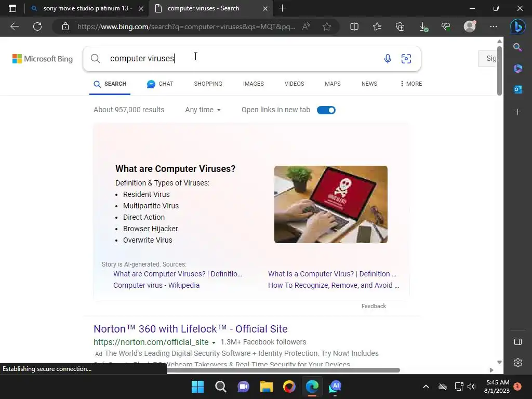
Task: Open Norton 360 with Lifelock Official Site
Action: coord(191,329)
